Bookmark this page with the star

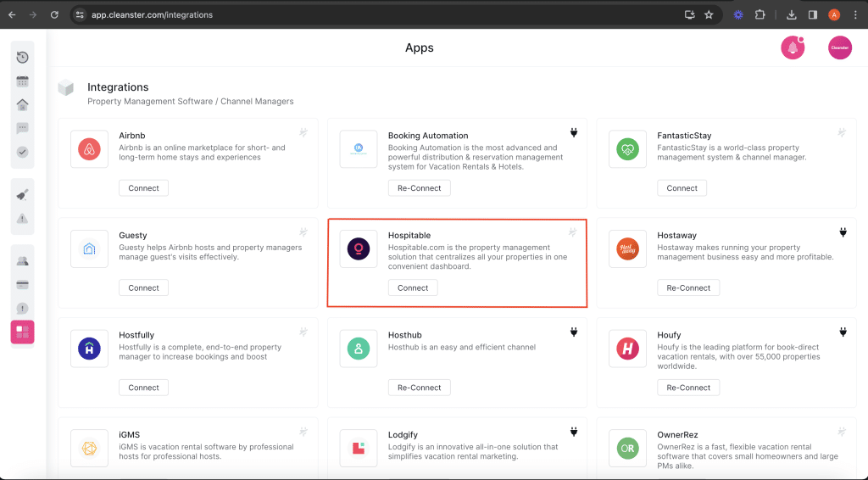coord(709,15)
